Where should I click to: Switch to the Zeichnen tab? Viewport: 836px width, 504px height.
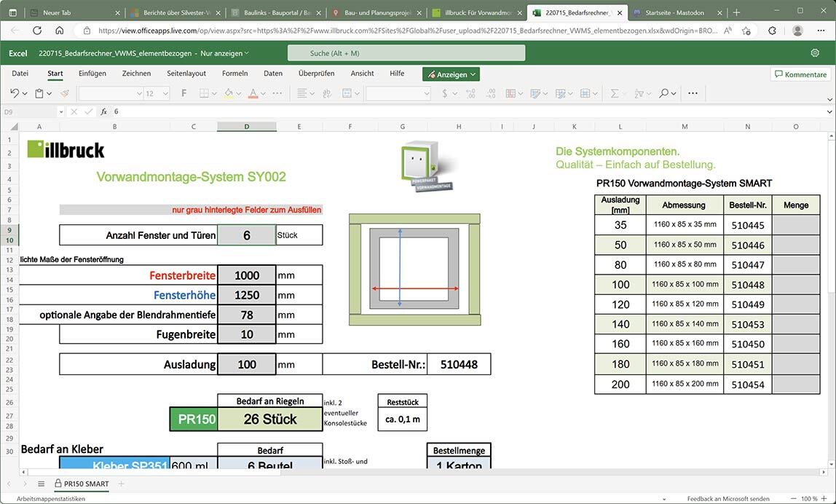coord(136,74)
